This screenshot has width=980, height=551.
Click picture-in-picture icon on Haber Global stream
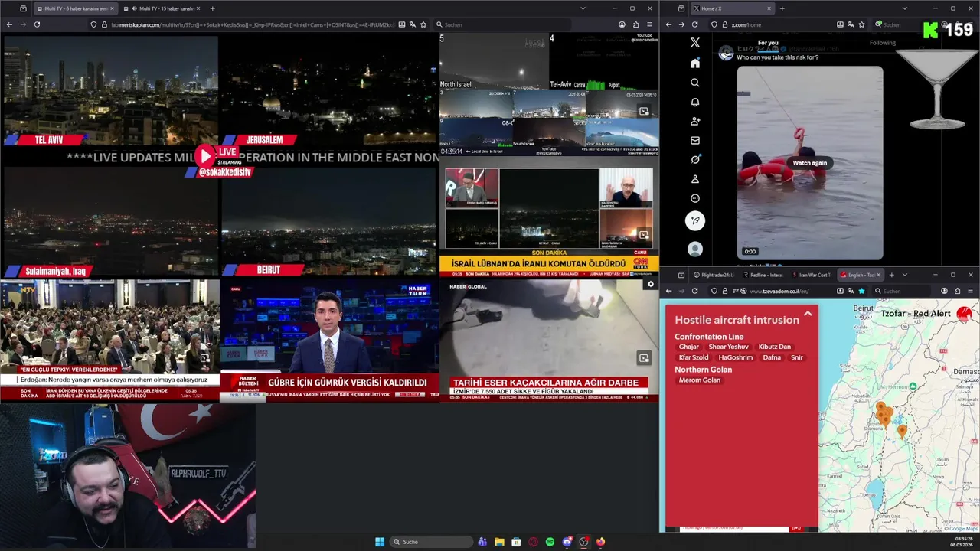[644, 357]
